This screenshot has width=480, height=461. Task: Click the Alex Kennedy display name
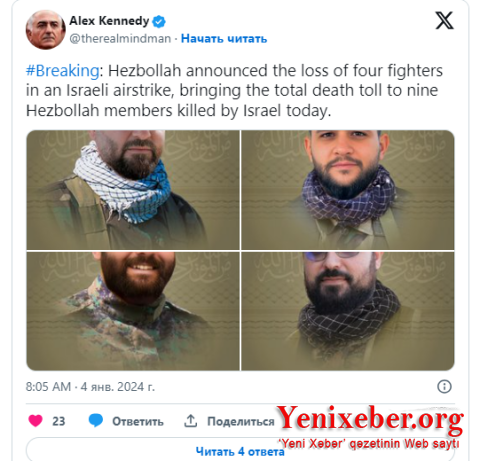(109, 21)
